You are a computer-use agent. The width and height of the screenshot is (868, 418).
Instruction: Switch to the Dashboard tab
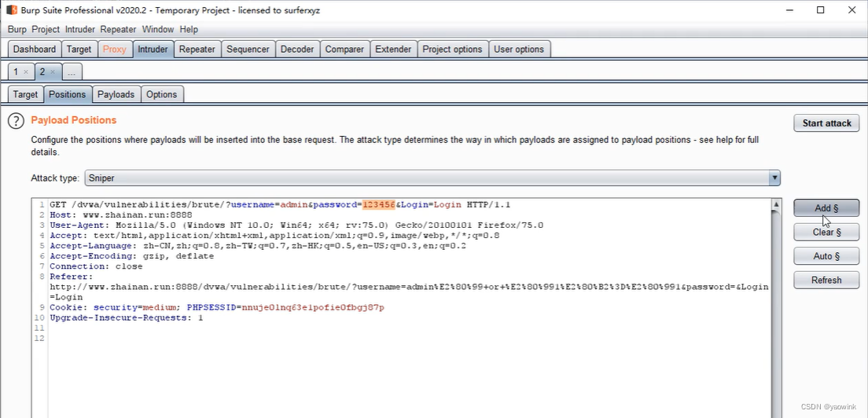pos(35,49)
